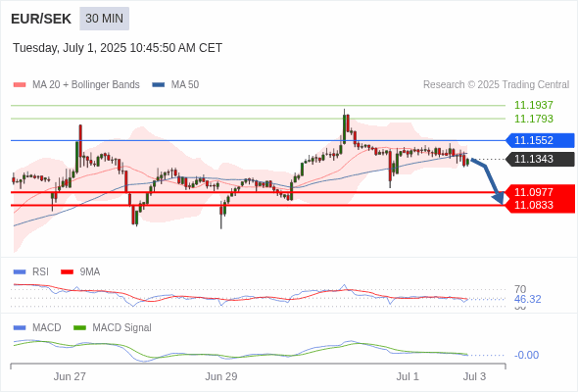Click the MACD blue legend marker
Viewport: 578px width, 392px height.
point(20,327)
